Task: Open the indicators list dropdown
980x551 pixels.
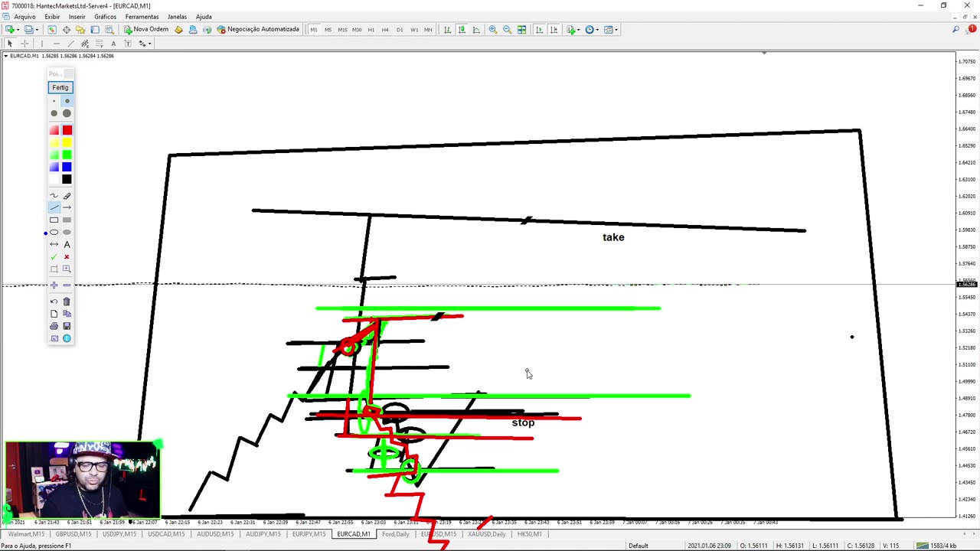Action: pyautogui.click(x=573, y=30)
